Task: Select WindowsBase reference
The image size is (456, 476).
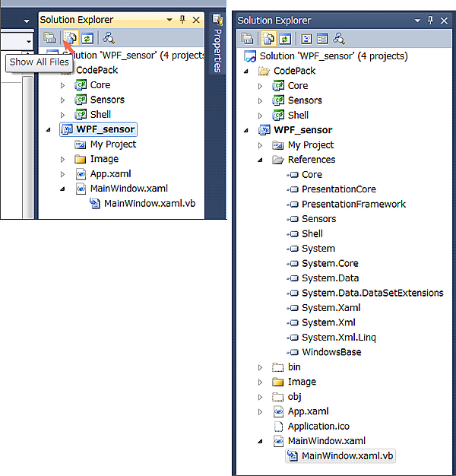Action: (331, 352)
